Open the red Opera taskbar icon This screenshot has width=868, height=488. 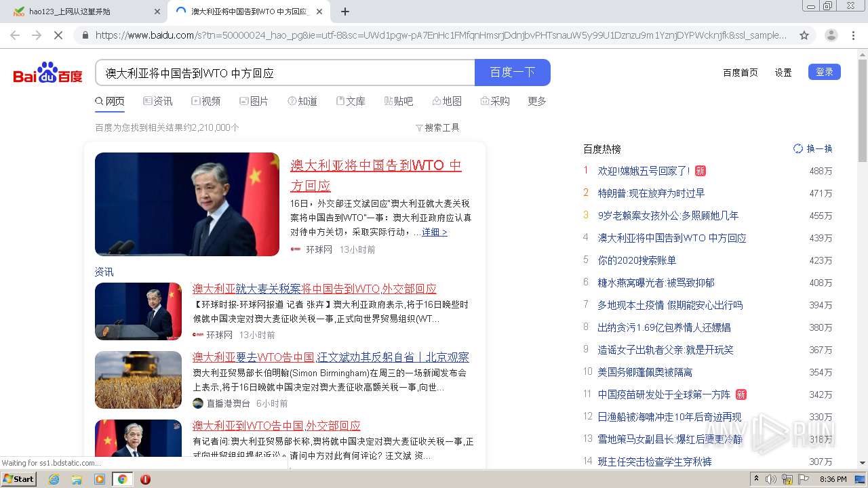coord(145,479)
